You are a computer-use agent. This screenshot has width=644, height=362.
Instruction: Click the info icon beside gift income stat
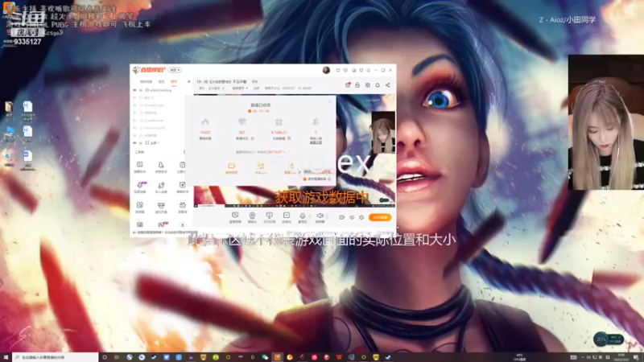(289, 138)
